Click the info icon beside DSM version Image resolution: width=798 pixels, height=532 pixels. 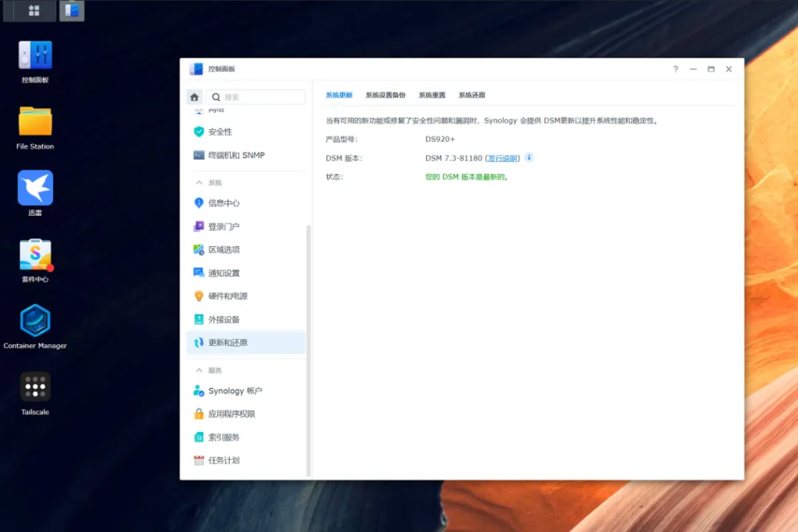tap(529, 157)
